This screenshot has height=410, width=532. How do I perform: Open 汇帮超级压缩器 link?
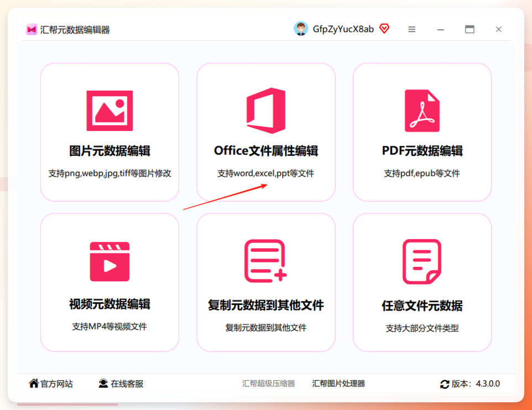tap(268, 383)
